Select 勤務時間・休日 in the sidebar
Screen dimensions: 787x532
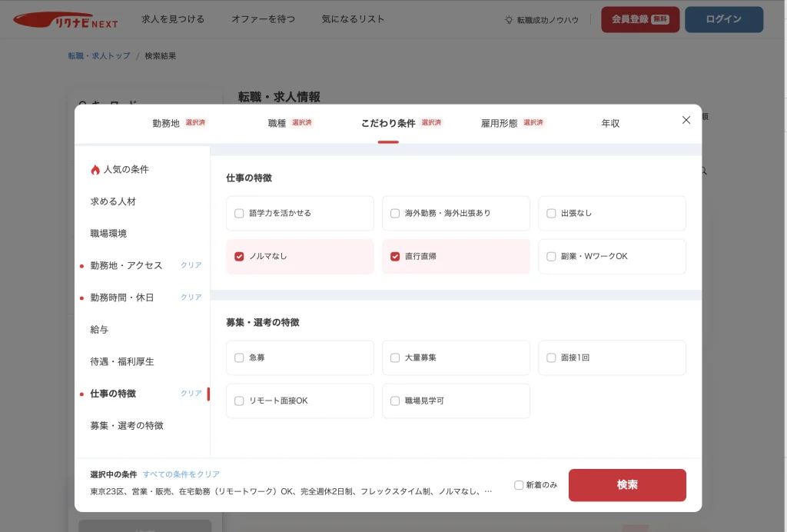pyautogui.click(x=122, y=298)
